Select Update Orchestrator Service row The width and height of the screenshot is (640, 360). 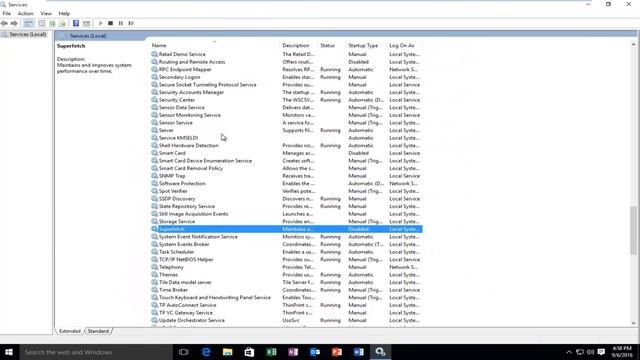286,320
